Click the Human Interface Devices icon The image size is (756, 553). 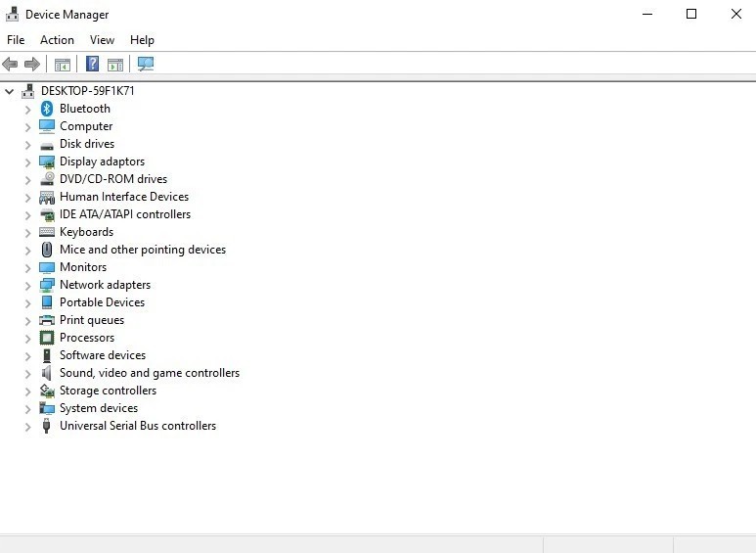[47, 197]
